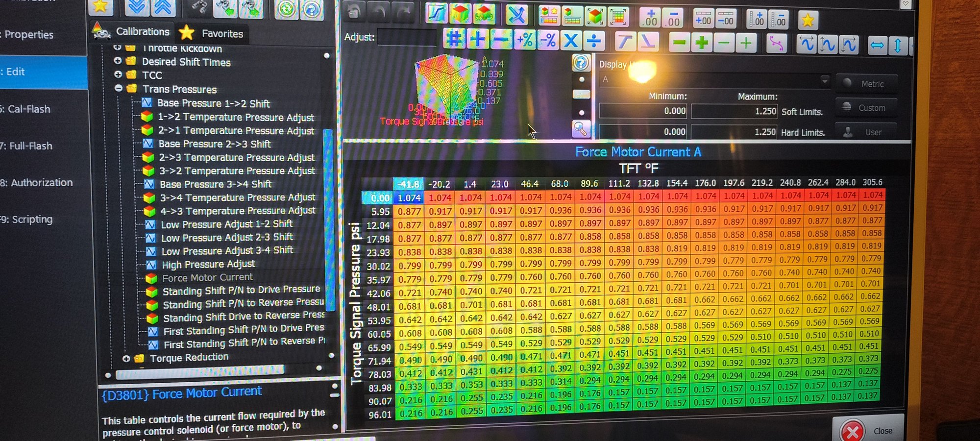Click the increase decimal places (+.00) icon
The image size is (980, 441).
(650, 19)
